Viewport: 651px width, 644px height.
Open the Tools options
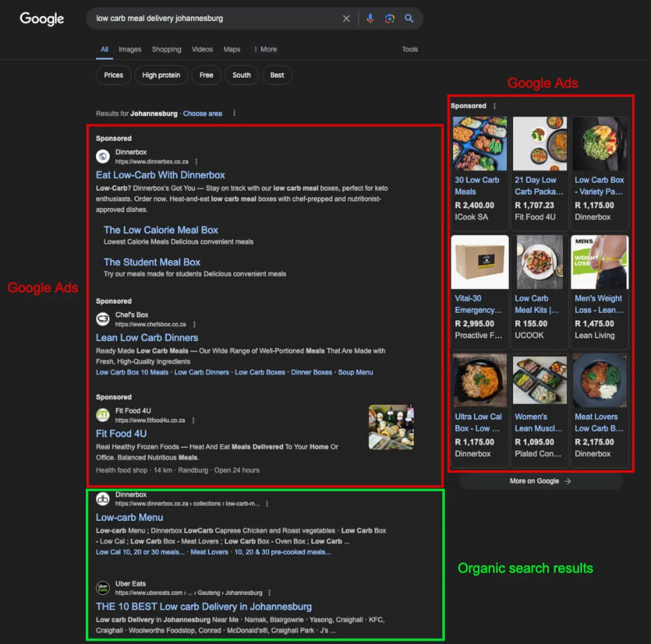[x=410, y=49]
